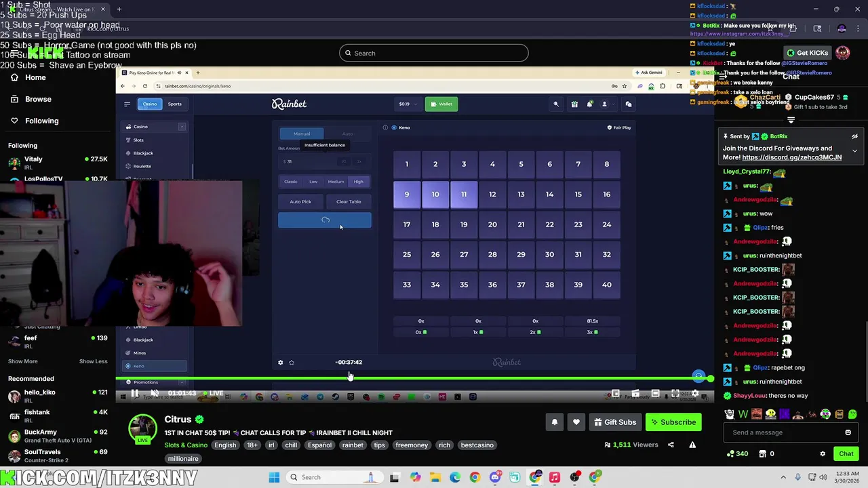
Task: Click Auto Pick in Keno
Action: click(x=300, y=201)
